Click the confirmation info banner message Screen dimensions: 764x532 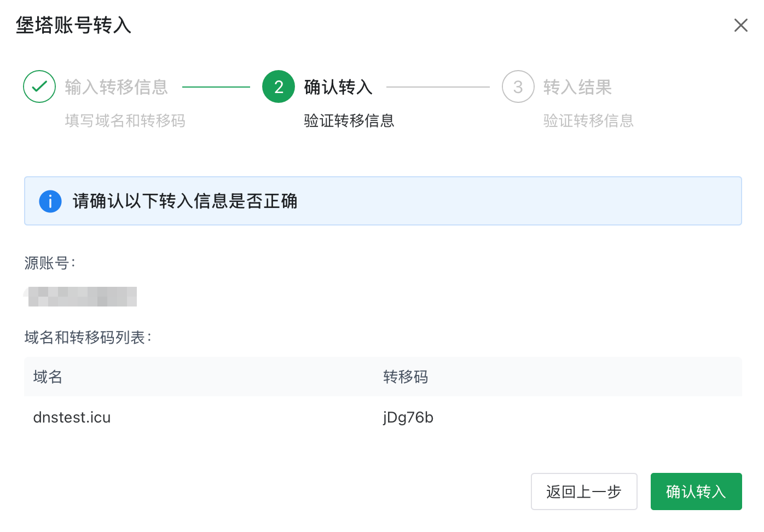(x=185, y=201)
